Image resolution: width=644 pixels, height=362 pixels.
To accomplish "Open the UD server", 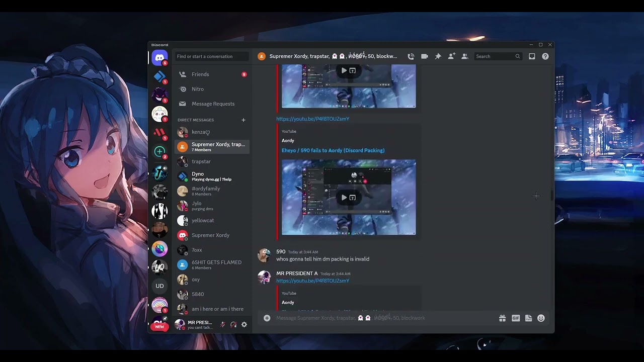I will (159, 286).
